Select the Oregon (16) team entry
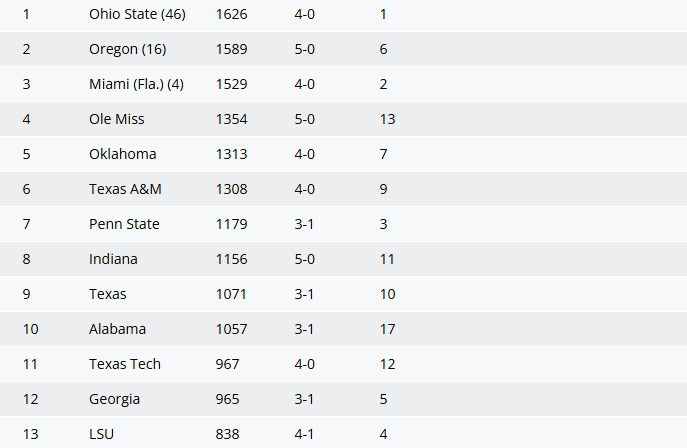Image resolution: width=687 pixels, height=448 pixels. point(124,49)
